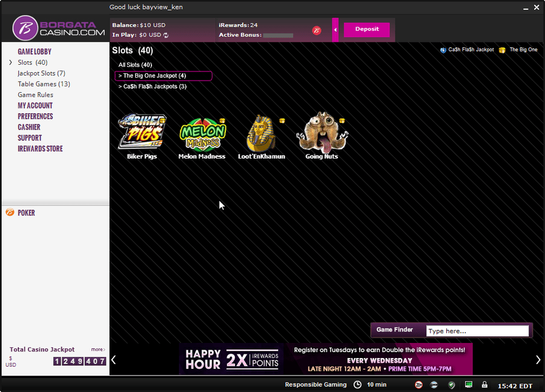Click the Balance $10 USD readout

(139, 25)
